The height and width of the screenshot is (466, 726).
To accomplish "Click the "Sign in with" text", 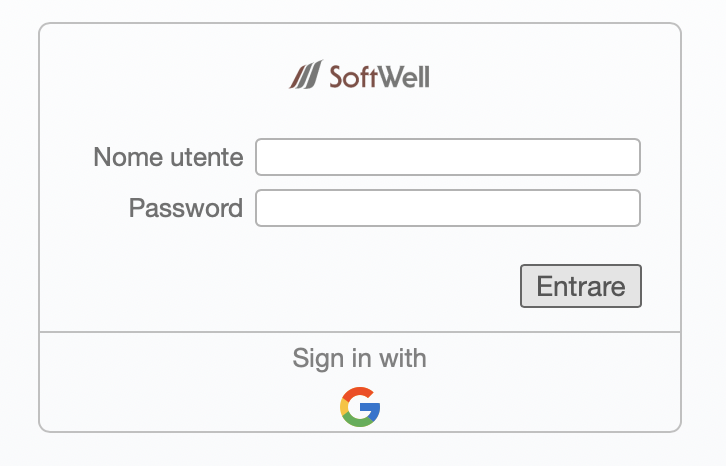I will pyautogui.click(x=359, y=358).
